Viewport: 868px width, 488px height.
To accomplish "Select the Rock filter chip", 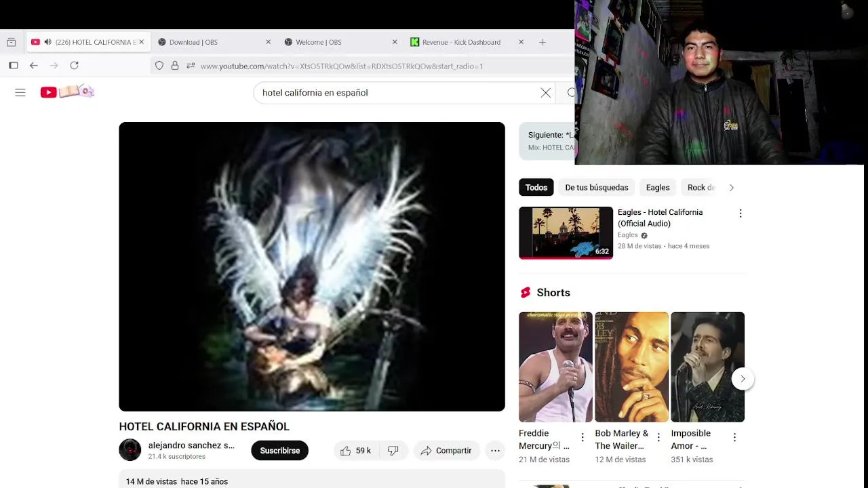I will (701, 188).
